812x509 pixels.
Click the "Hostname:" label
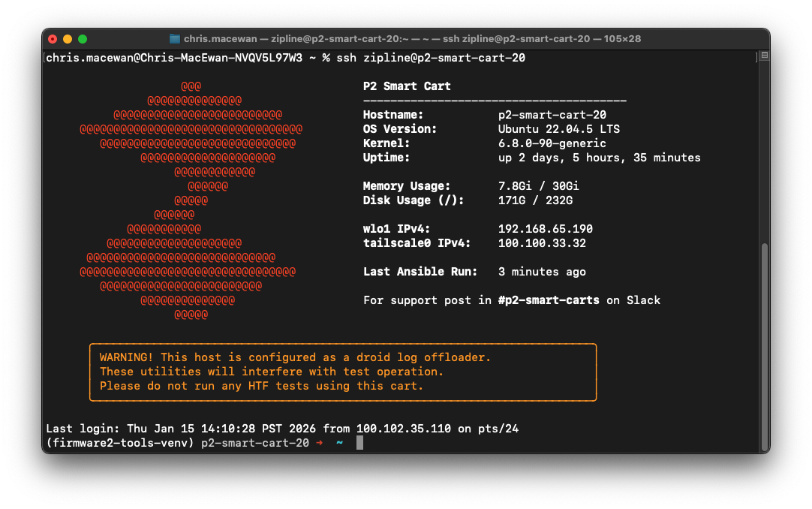[393, 114]
